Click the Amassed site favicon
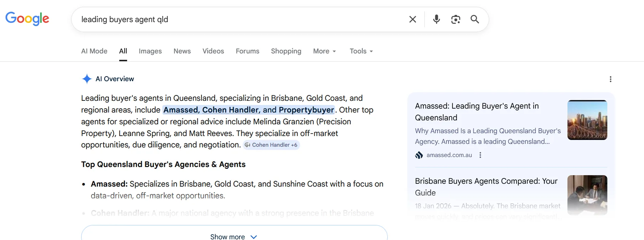Viewport: 644px width, 240px height. (x=419, y=155)
